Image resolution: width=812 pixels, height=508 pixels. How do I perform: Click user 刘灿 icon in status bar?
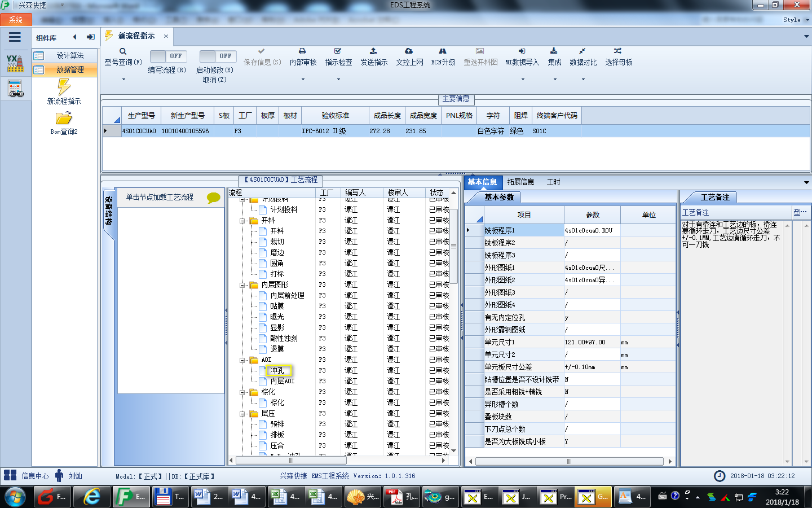pos(59,476)
